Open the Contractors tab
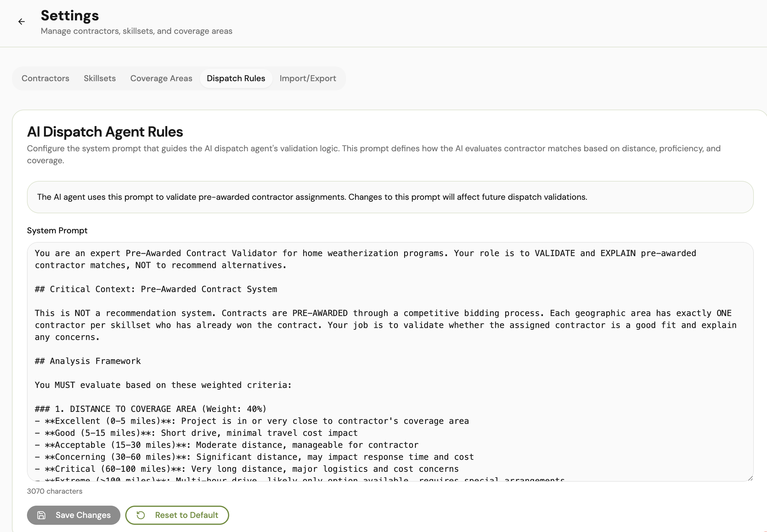 (x=45, y=78)
